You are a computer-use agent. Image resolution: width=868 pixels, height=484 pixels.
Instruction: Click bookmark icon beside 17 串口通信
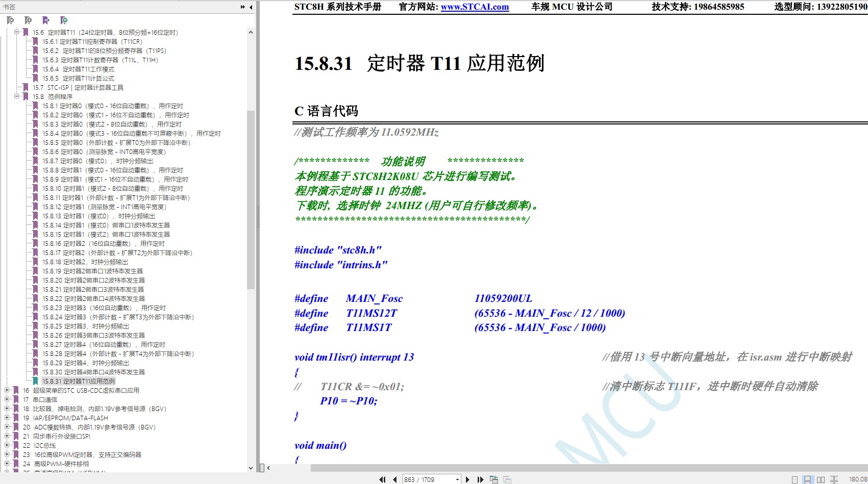16,400
